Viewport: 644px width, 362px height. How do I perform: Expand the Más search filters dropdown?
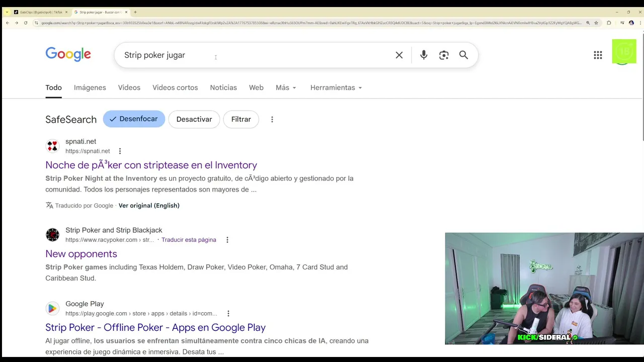[286, 87]
